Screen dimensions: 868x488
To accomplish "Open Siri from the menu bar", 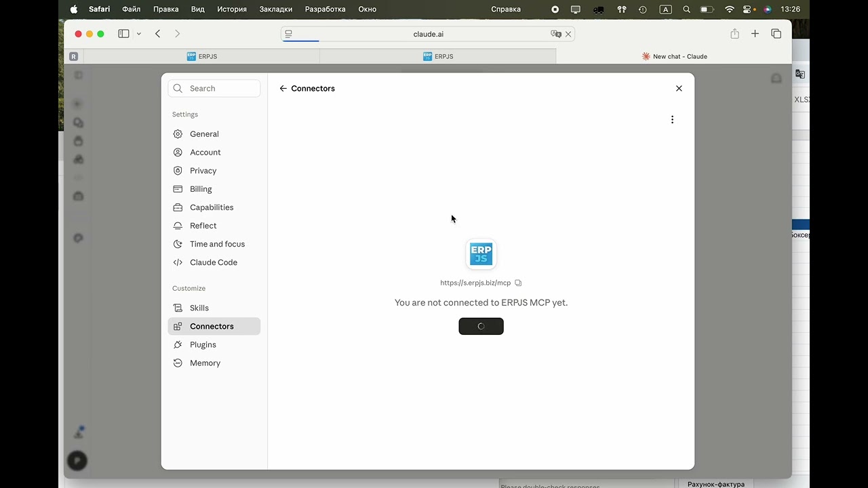I will 767,9.
